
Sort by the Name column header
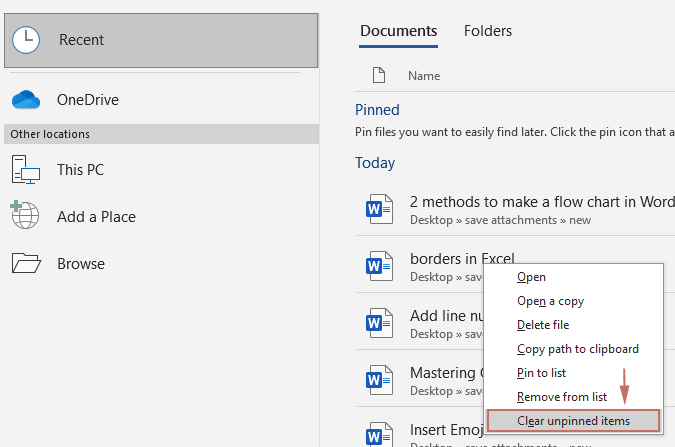point(424,76)
